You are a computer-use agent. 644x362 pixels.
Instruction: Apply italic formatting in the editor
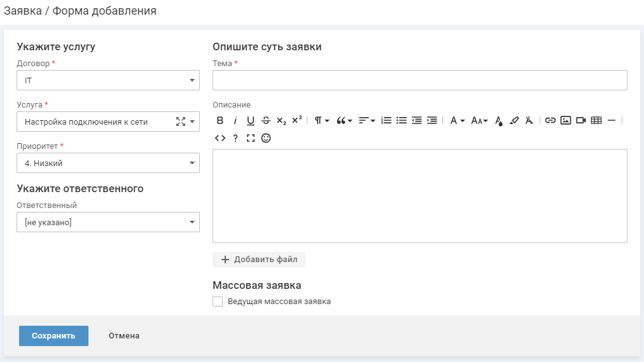(235, 120)
